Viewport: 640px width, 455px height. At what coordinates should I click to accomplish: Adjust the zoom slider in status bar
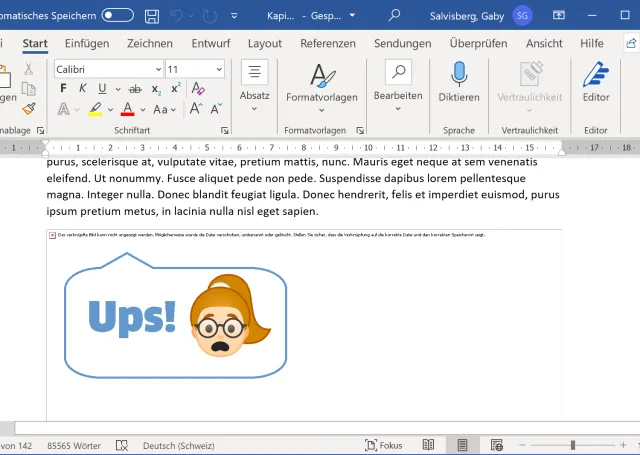[x=572, y=445]
